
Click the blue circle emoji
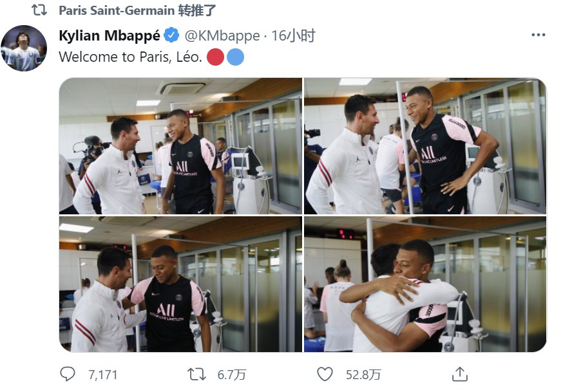236,57
